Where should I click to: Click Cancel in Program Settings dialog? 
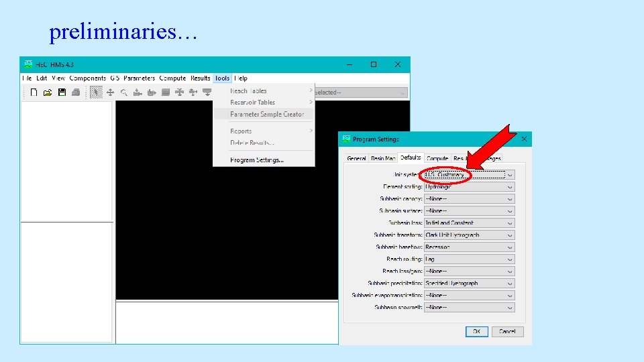[507, 332]
